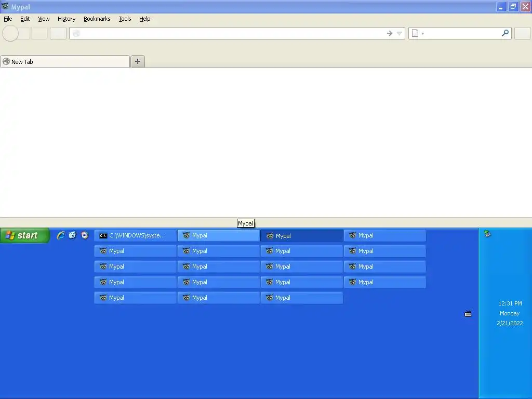Select the New Tab tab

point(65,61)
